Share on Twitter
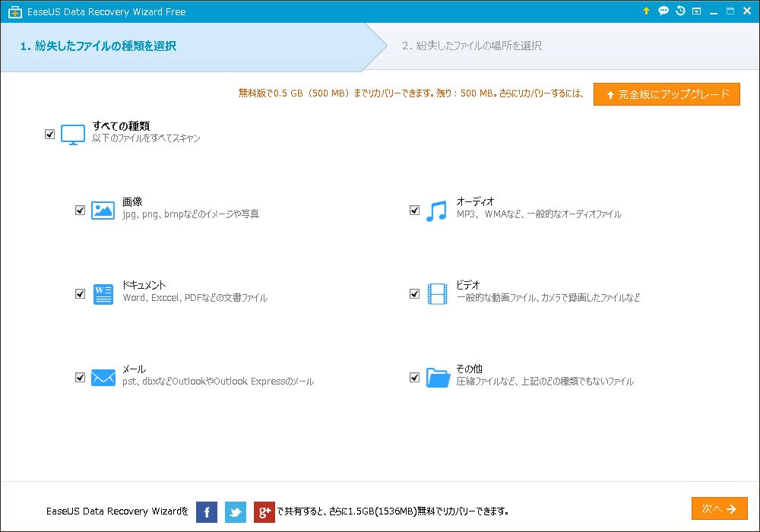This screenshot has width=760, height=532. click(236, 511)
